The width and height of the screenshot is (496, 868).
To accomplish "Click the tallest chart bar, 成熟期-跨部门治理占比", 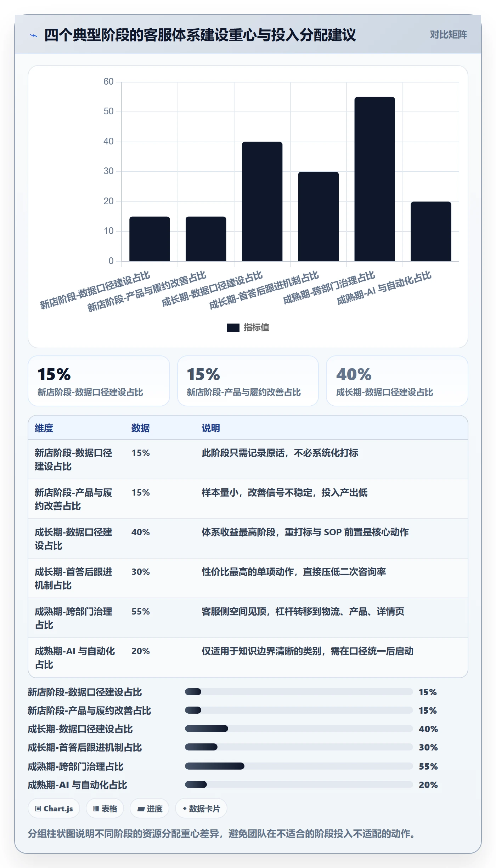I will click(374, 179).
